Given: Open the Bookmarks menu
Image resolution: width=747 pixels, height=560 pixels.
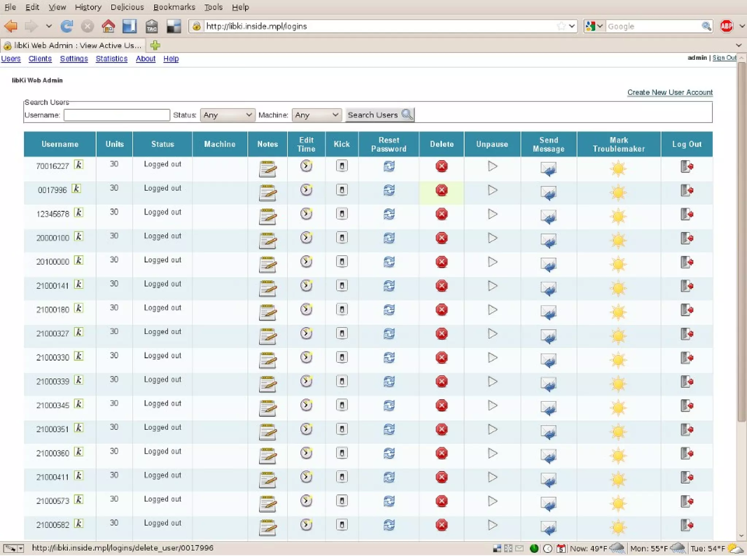Looking at the screenshot, I should [x=174, y=7].
